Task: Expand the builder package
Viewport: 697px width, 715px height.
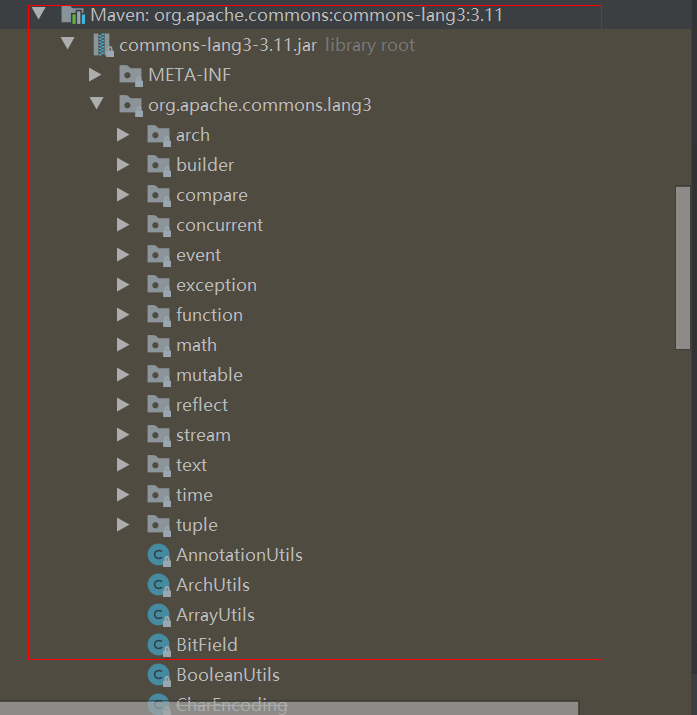Action: point(123,165)
